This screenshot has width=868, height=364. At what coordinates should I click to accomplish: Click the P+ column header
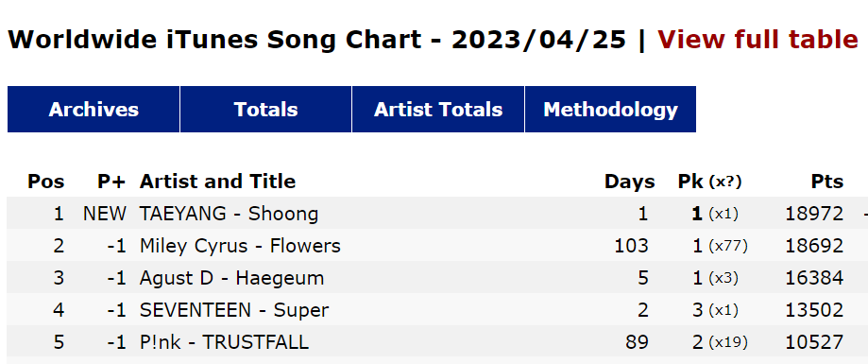click(x=111, y=182)
